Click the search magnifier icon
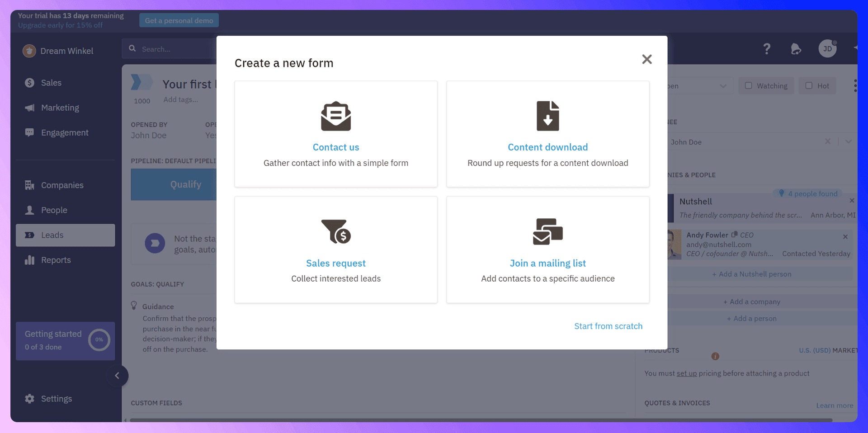 coord(132,48)
